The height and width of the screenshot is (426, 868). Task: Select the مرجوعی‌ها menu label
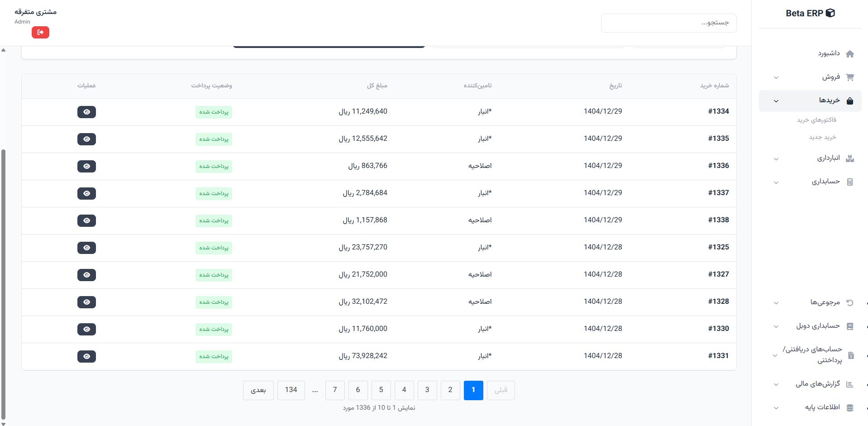click(x=825, y=302)
